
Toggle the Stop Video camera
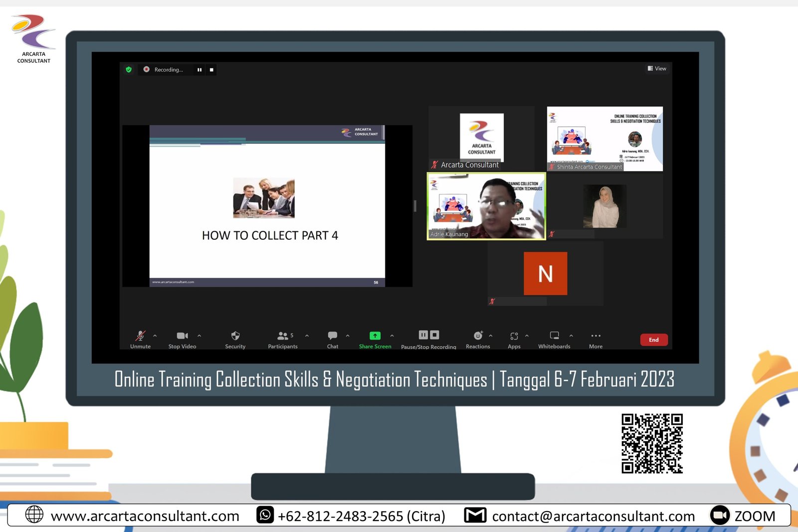click(x=182, y=336)
